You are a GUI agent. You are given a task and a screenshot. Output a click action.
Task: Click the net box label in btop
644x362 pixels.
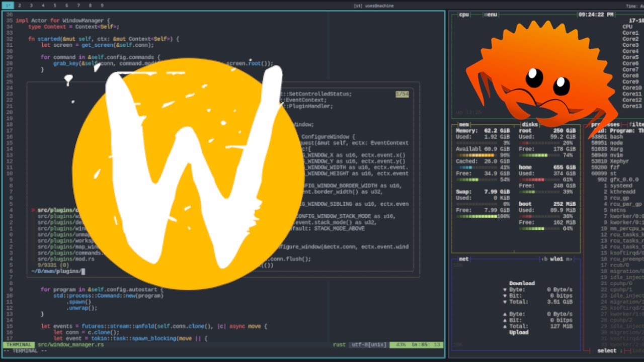464,259
